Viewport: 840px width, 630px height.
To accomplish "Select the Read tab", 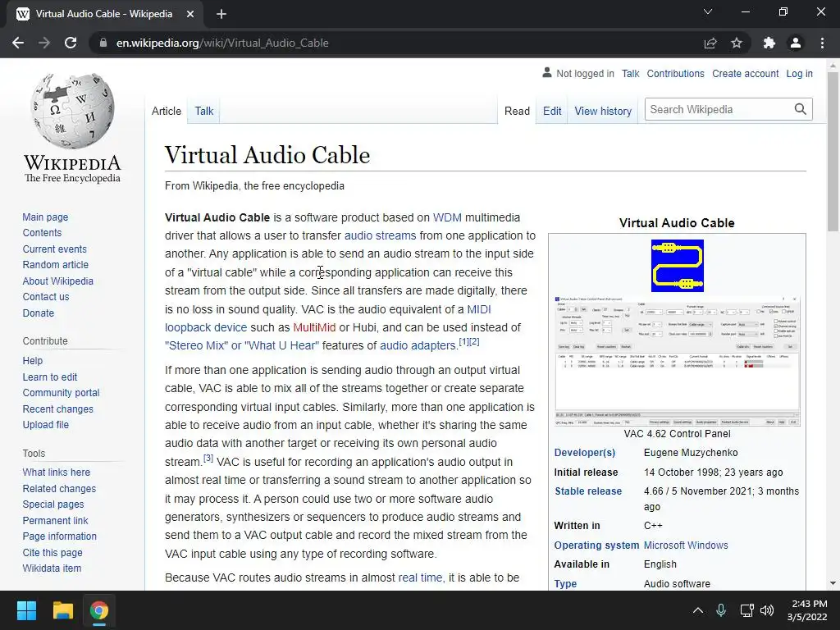I will (x=517, y=111).
